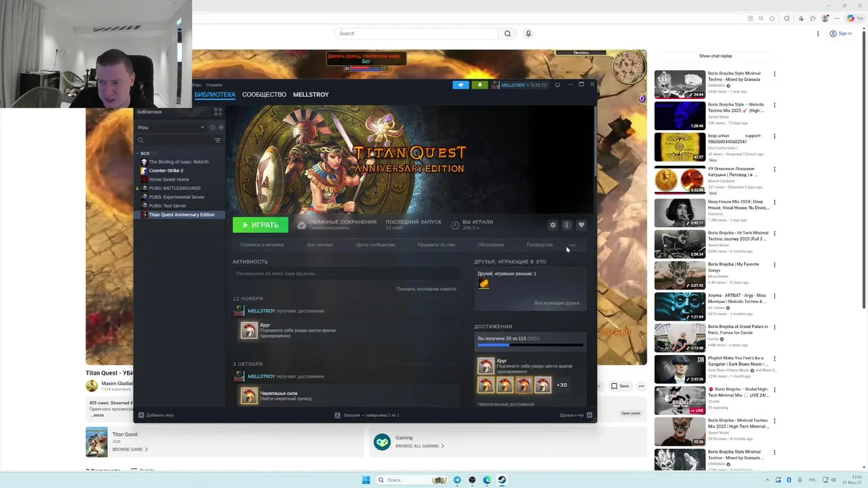Click the +30 more achievements button
Screen dimensions: 868x488
(x=561, y=385)
